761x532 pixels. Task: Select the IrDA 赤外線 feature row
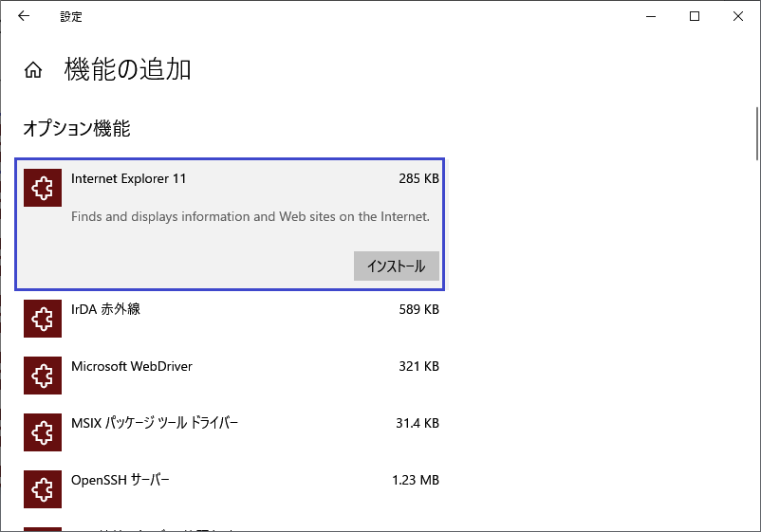pyautogui.click(x=230, y=319)
